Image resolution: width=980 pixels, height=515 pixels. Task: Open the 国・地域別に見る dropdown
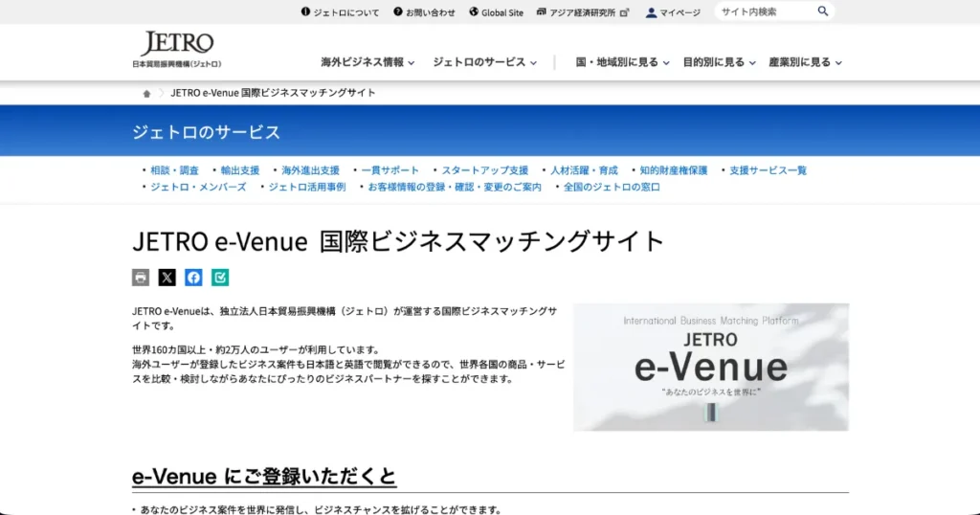pyautogui.click(x=622, y=62)
